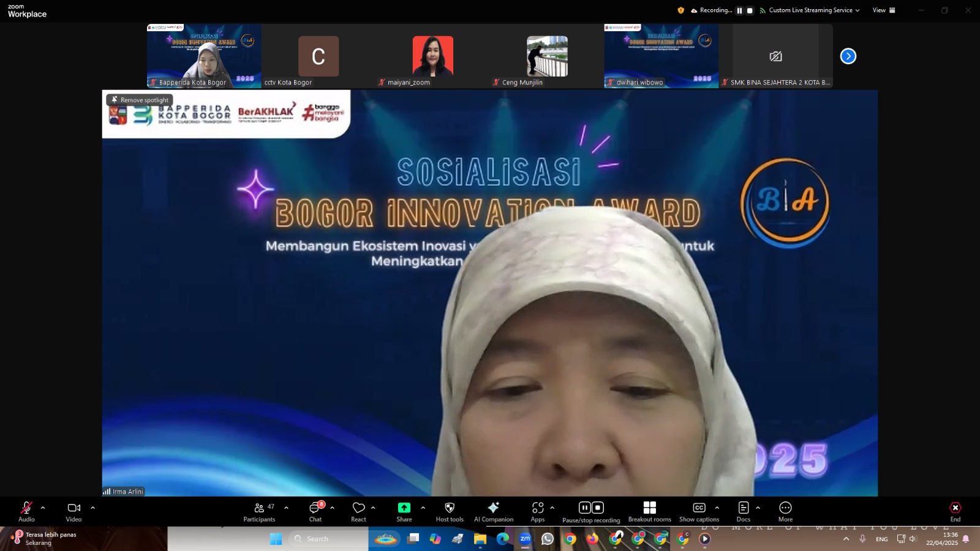Open WhatsApp from the taskbar

tap(548, 539)
